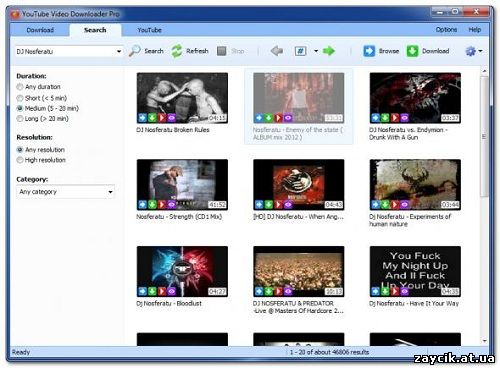This screenshot has height=368, width=500.
Task: Click red play icon on Drunk With A Gun
Action: (395, 118)
